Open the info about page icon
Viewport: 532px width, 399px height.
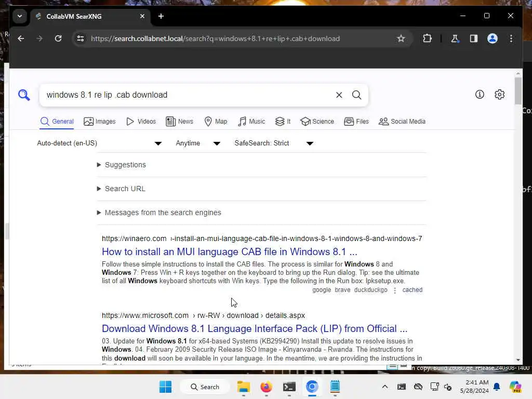[480, 95]
